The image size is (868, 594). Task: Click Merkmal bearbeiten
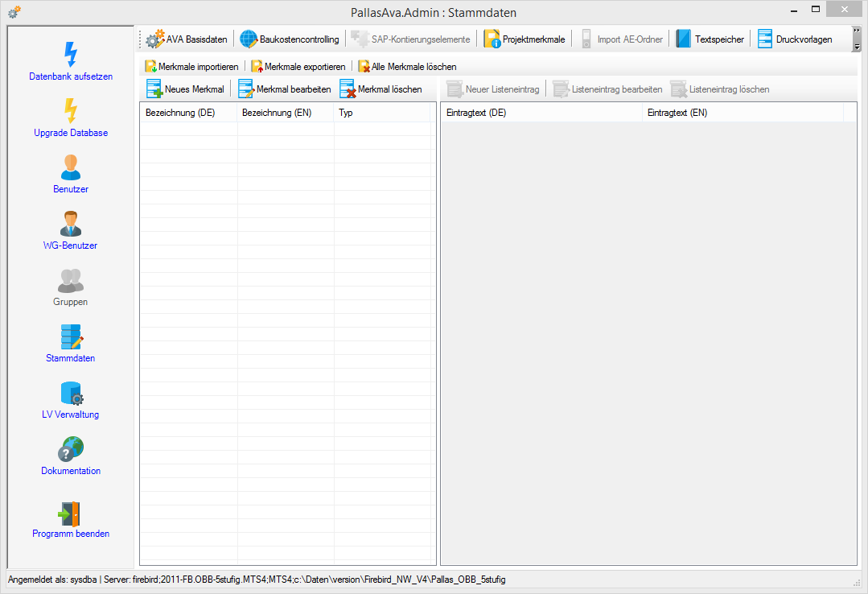(285, 89)
